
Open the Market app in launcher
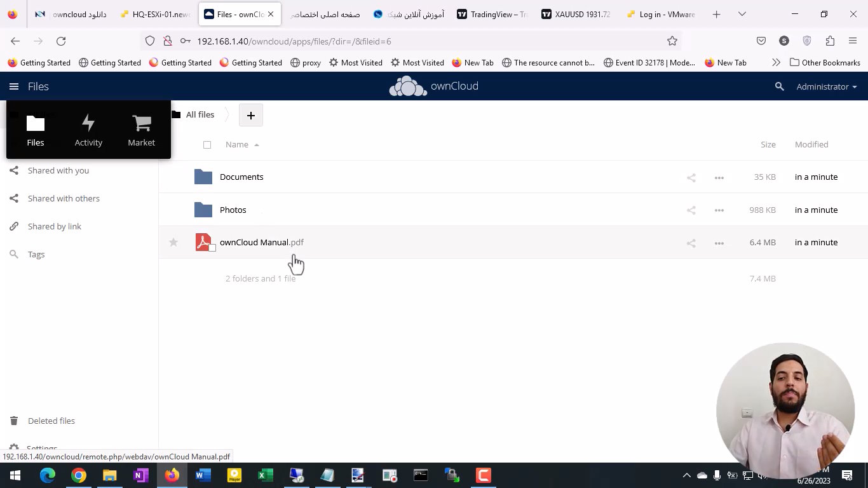coord(141,130)
